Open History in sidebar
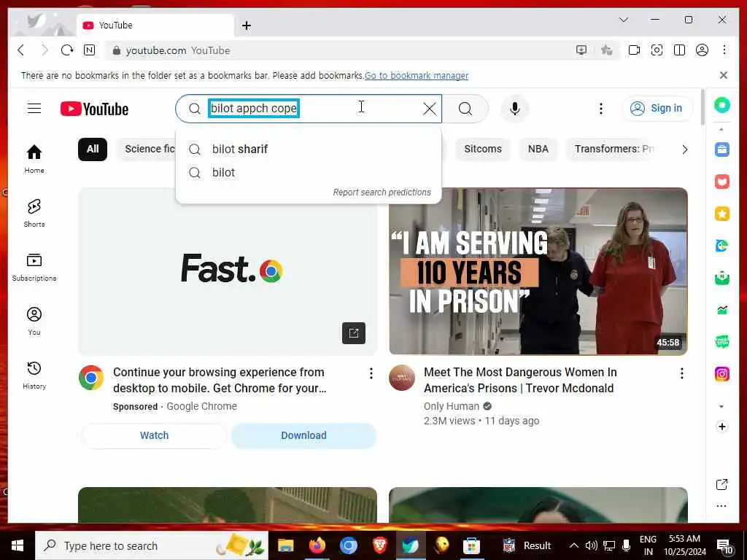747x560 pixels. [x=34, y=375]
